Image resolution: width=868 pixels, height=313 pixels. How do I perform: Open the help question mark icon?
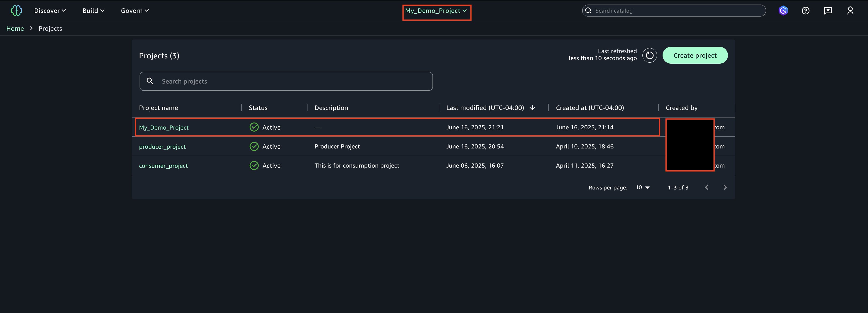pos(805,11)
